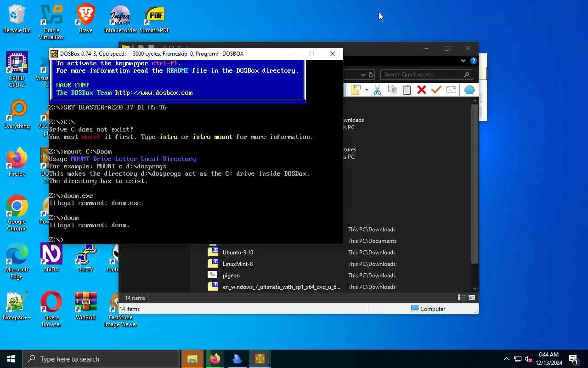588x368 pixels.
Task: Open the dropdown arrow next to the new folder icon
Action: [367, 90]
